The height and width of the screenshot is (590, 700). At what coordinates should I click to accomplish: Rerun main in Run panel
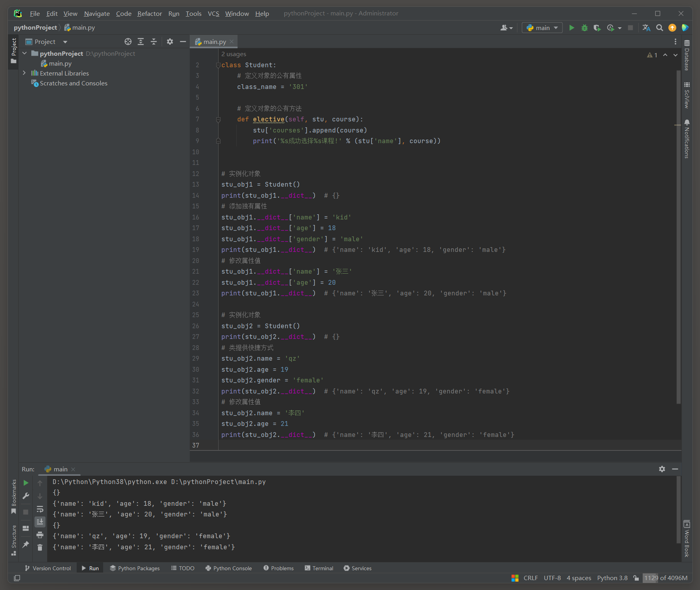click(x=26, y=483)
